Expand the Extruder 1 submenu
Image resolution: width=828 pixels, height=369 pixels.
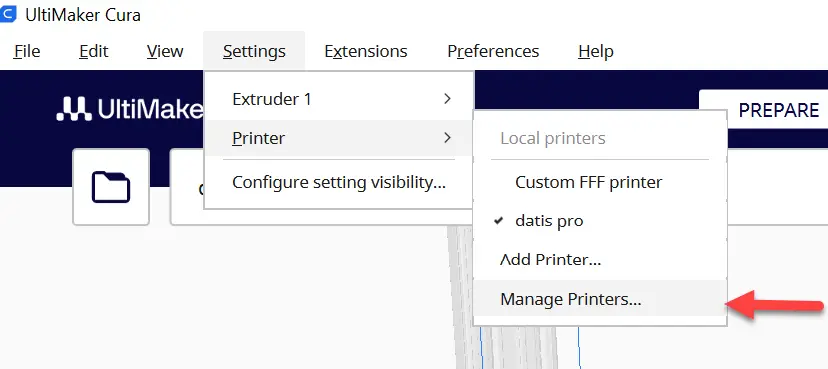pyautogui.click(x=338, y=99)
